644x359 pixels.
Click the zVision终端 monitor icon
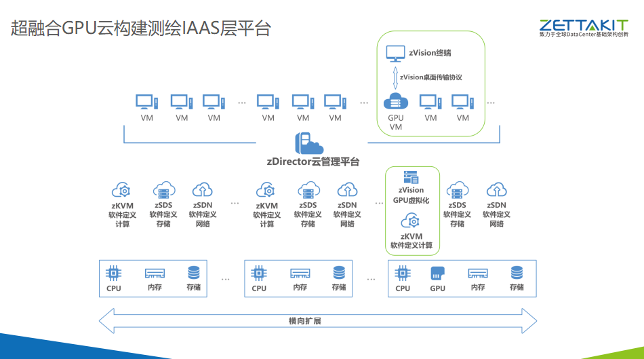(x=395, y=54)
